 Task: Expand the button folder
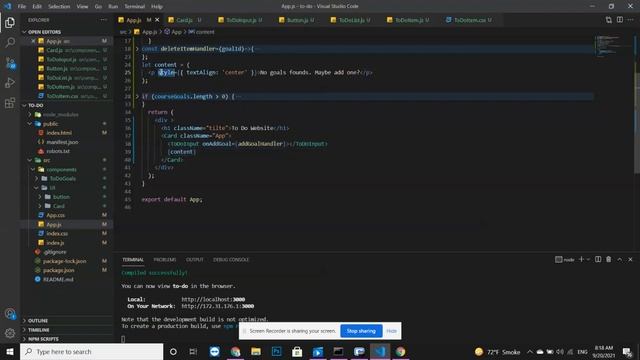[40, 197]
